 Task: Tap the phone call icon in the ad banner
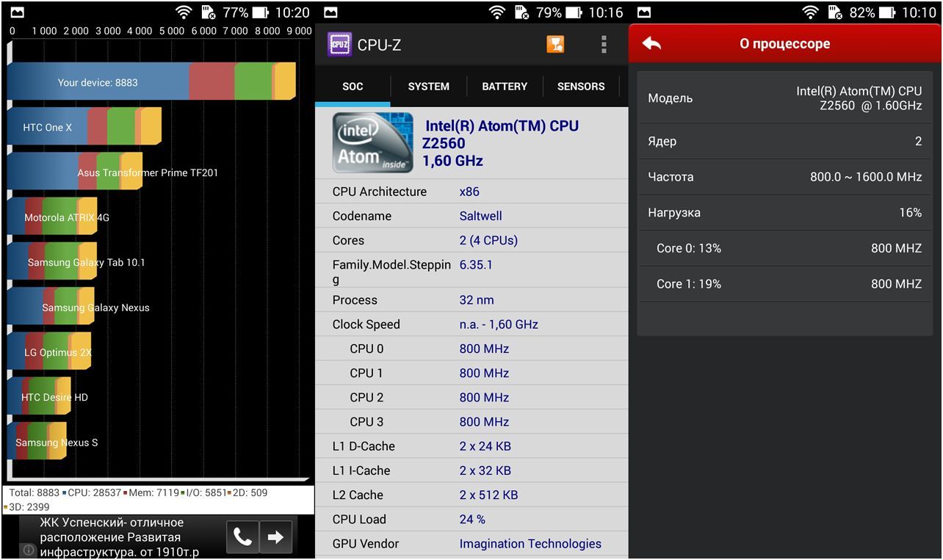242,537
